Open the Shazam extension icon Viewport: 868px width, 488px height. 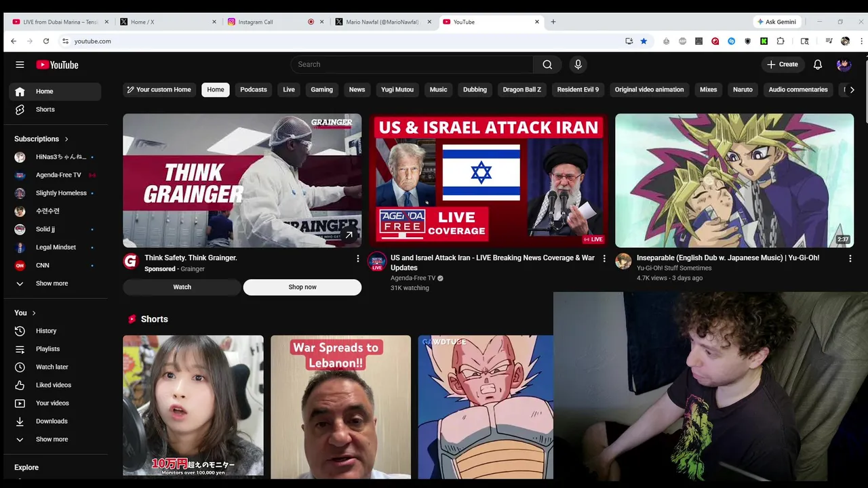coord(732,41)
